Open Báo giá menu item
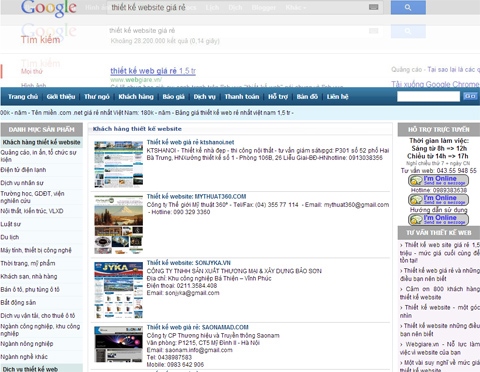480x372 pixels. pos(173,97)
